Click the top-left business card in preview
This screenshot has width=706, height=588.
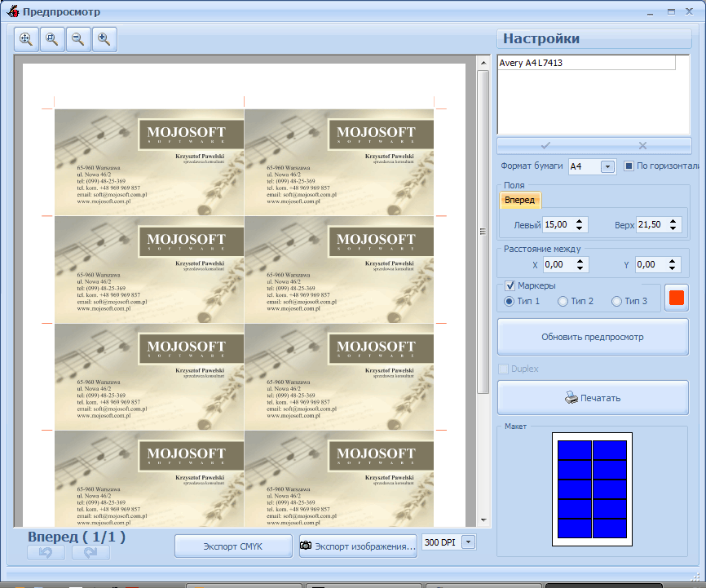pos(149,162)
